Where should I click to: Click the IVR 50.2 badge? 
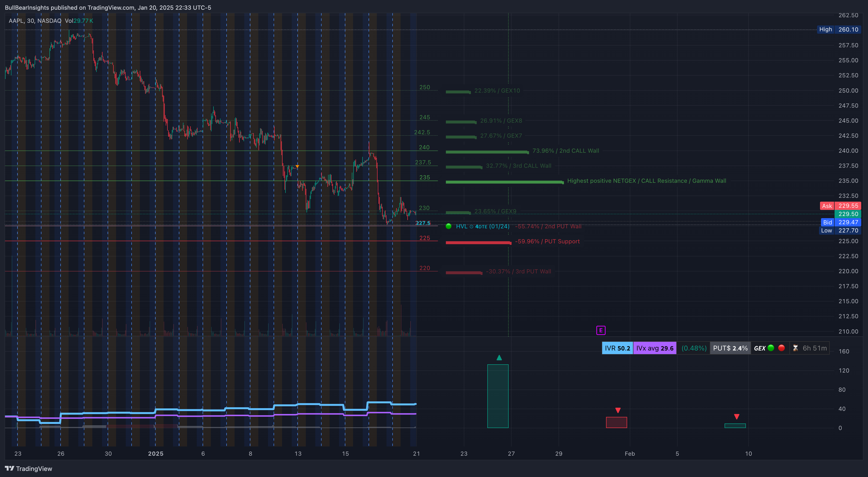click(x=617, y=348)
